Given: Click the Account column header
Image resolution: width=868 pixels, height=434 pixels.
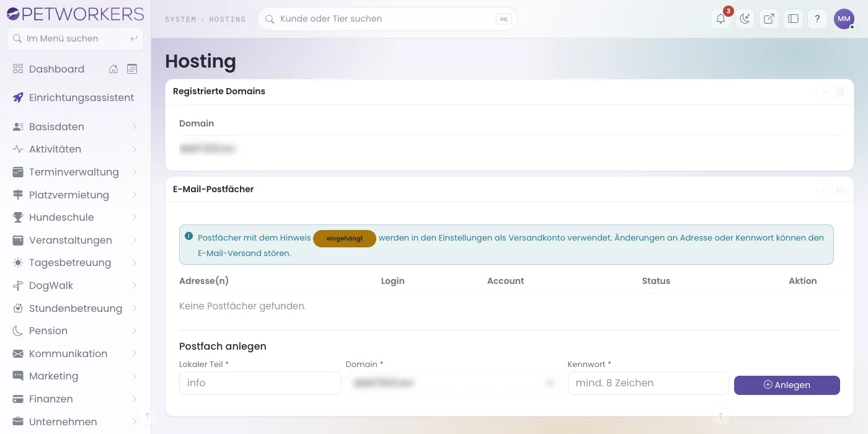Looking at the screenshot, I should (x=505, y=281).
